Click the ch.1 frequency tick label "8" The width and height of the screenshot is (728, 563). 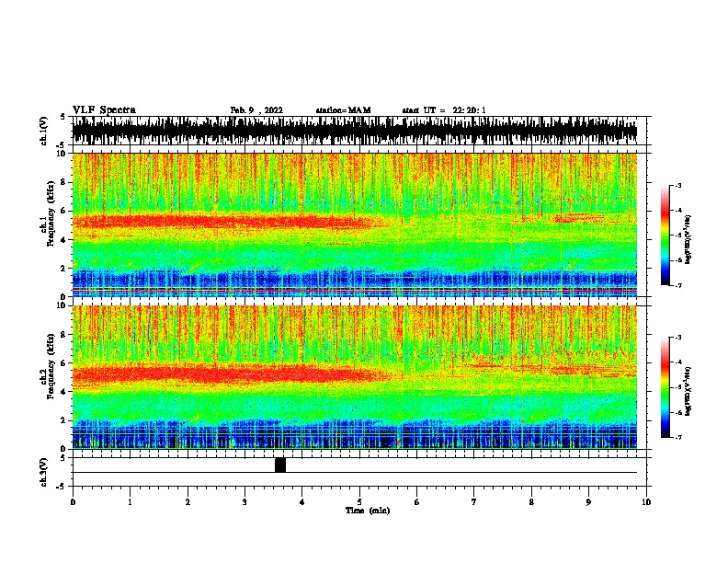point(63,182)
